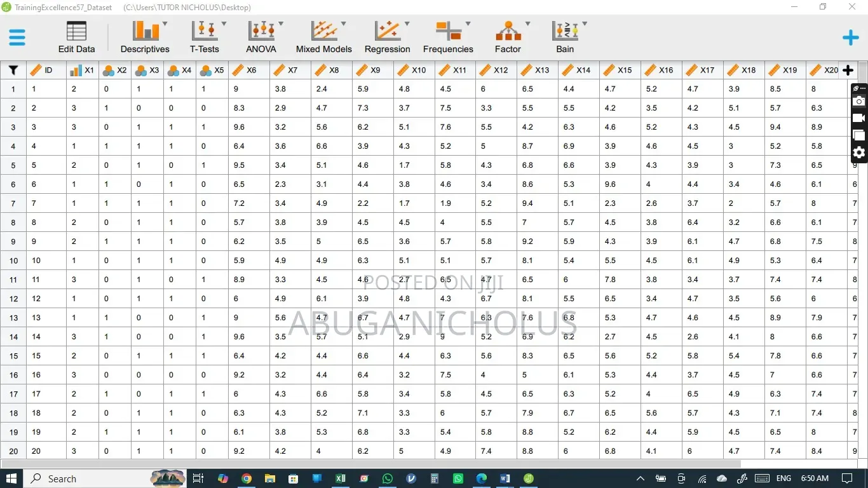This screenshot has width=868, height=488.
Task: Open the Descriptives bar chart module
Action: point(146,30)
